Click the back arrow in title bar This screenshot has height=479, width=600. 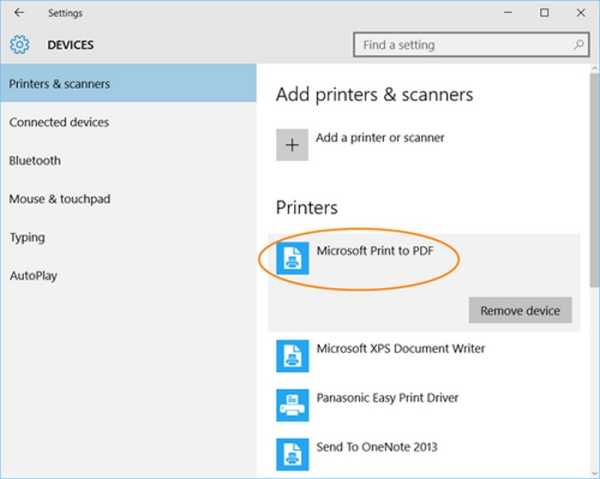(19, 14)
